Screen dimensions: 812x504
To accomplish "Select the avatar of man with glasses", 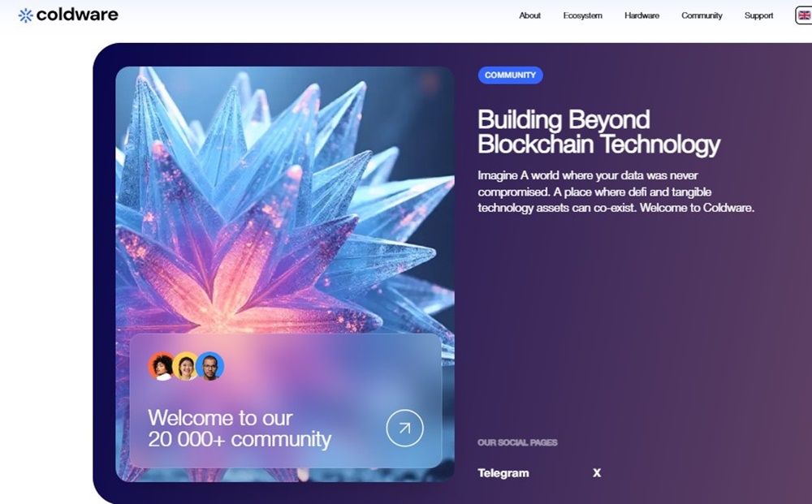I will pyautogui.click(x=209, y=366).
